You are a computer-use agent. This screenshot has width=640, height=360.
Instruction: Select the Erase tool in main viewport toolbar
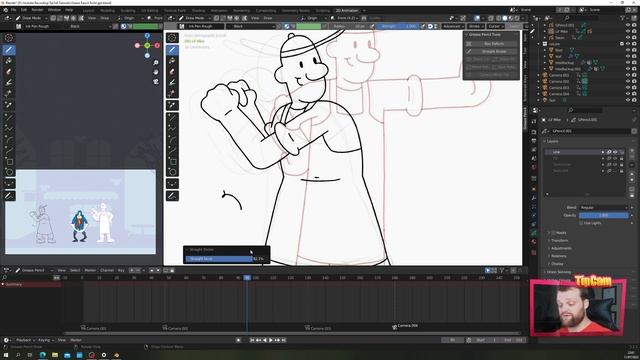(x=172, y=72)
